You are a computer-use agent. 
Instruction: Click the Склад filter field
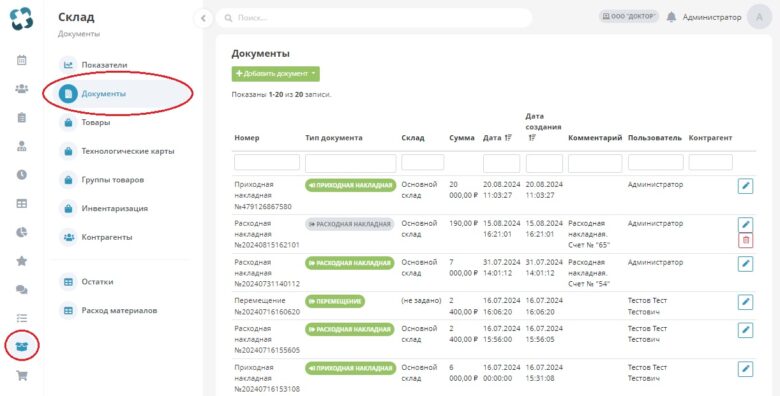point(423,163)
